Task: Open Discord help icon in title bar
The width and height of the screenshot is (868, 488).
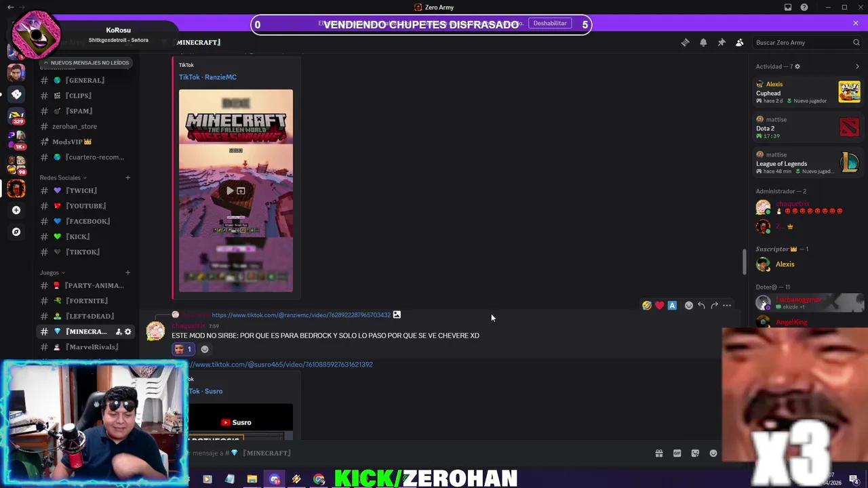Action: tap(804, 7)
